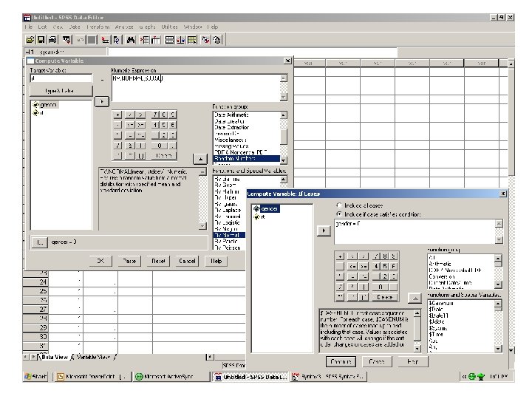Open the Transform menu
The width and height of the screenshot is (532, 399).
(98, 27)
